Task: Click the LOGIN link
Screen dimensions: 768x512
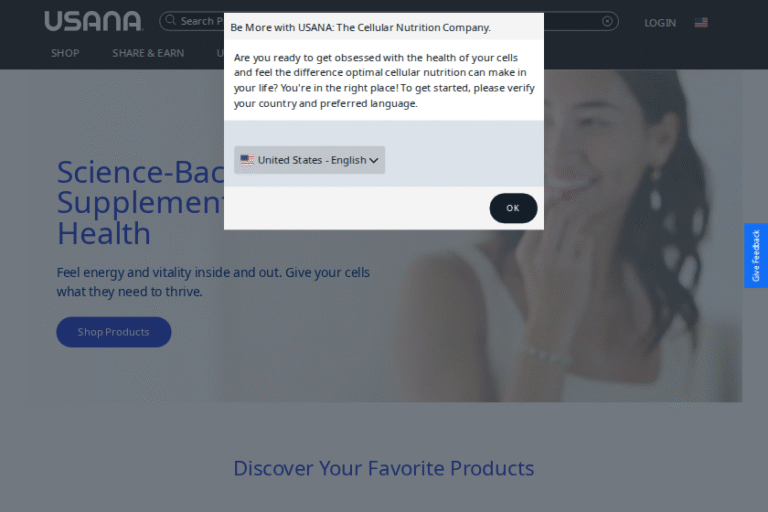Action: (660, 23)
